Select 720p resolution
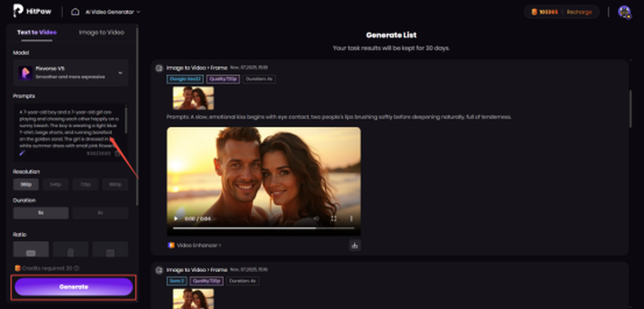The image size is (644, 309). pos(85,184)
